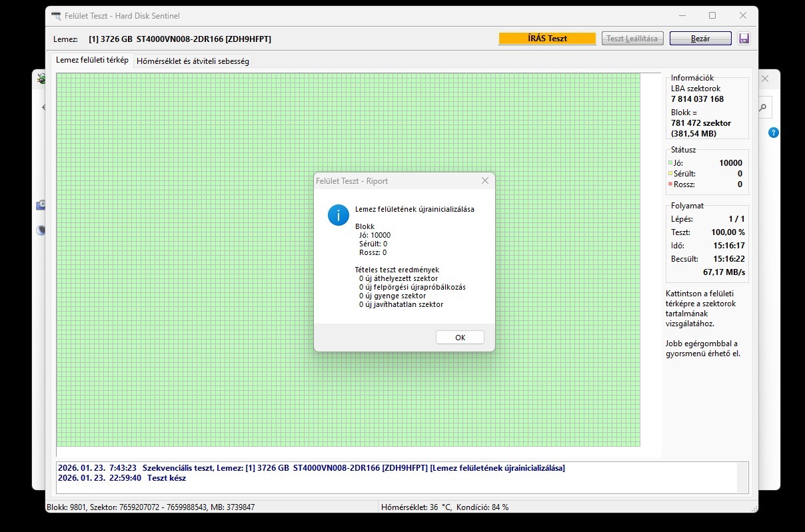Click the Teszt progress 100,00 %
Screen dimensions: 805x532
pyautogui.click(x=728, y=233)
